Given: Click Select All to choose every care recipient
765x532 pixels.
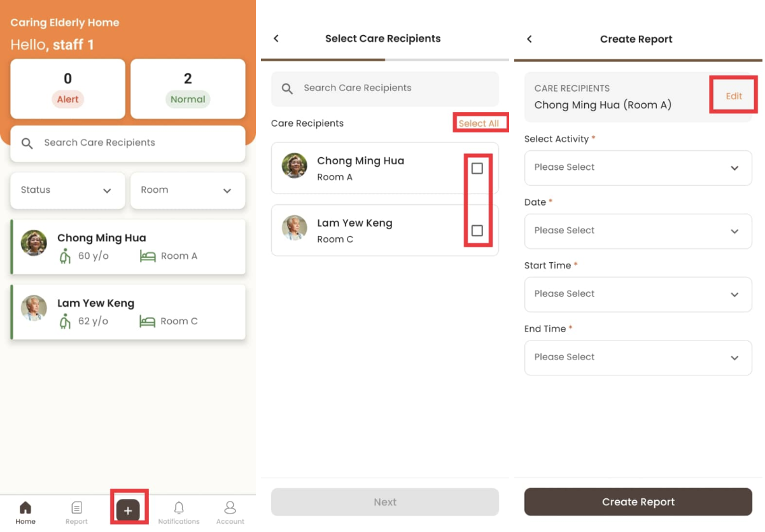Looking at the screenshot, I should 480,123.
